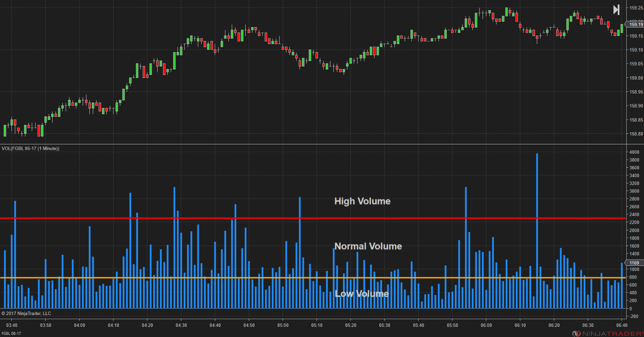Screen dimensions: 644x337
Task: Click the 05:20 time axis label
Action: (x=350, y=326)
